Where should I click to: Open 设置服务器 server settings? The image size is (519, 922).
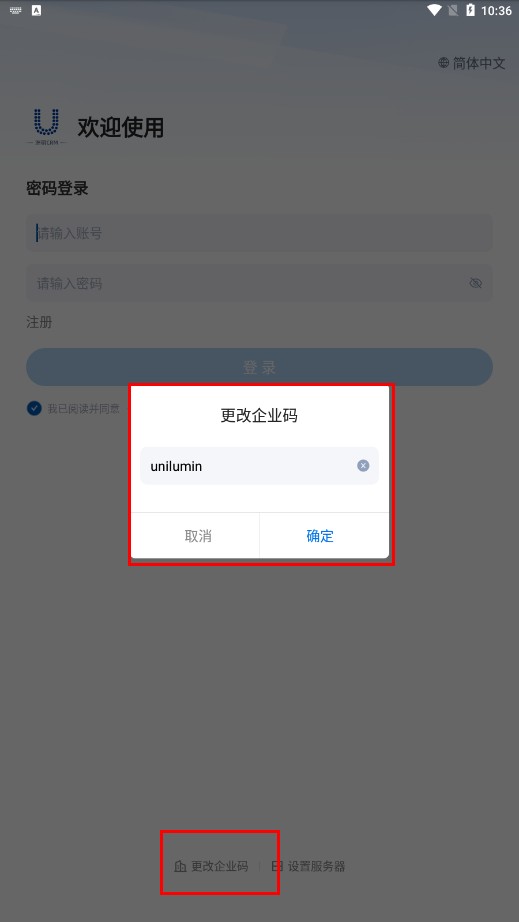[x=308, y=866]
